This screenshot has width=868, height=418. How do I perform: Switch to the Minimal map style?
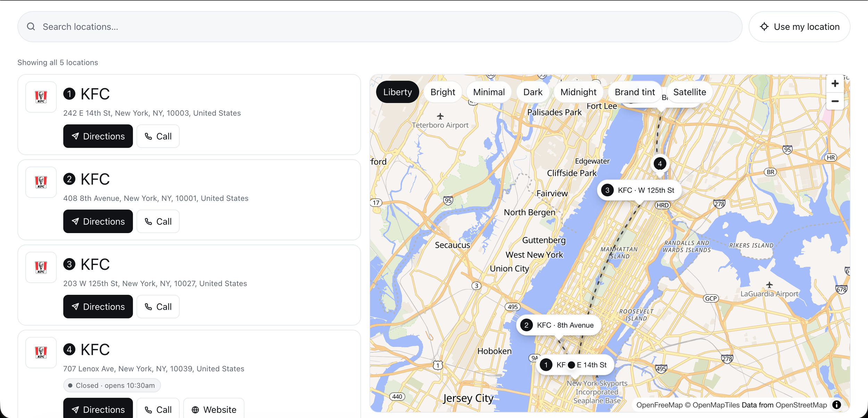pos(489,92)
